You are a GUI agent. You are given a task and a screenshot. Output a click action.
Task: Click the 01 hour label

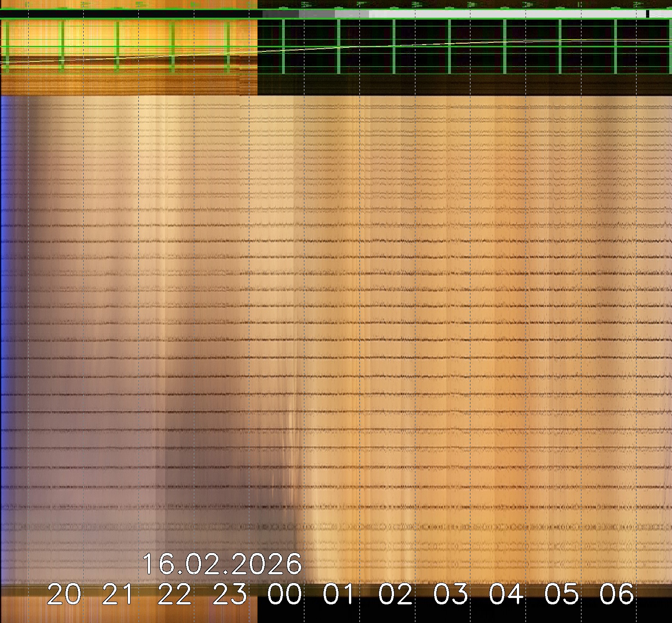339,594
